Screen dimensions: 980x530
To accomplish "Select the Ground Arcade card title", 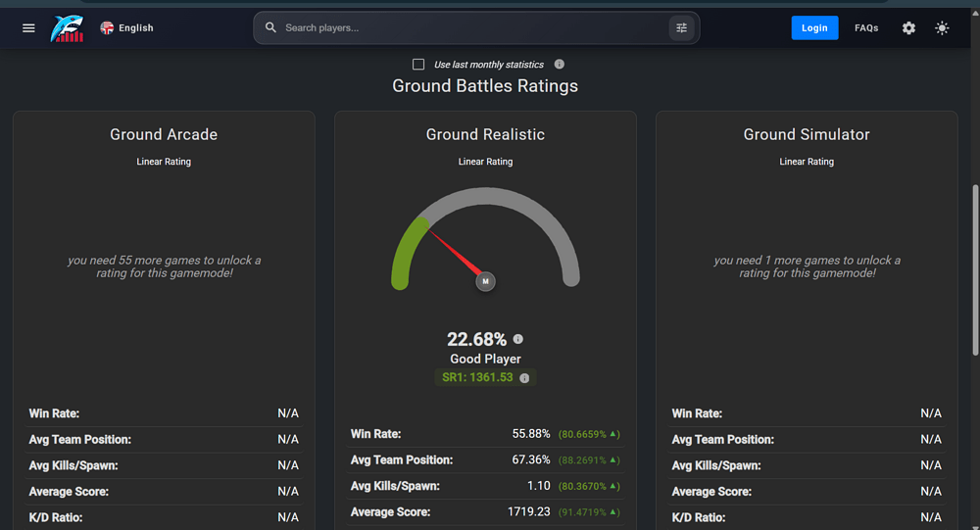I will (164, 134).
